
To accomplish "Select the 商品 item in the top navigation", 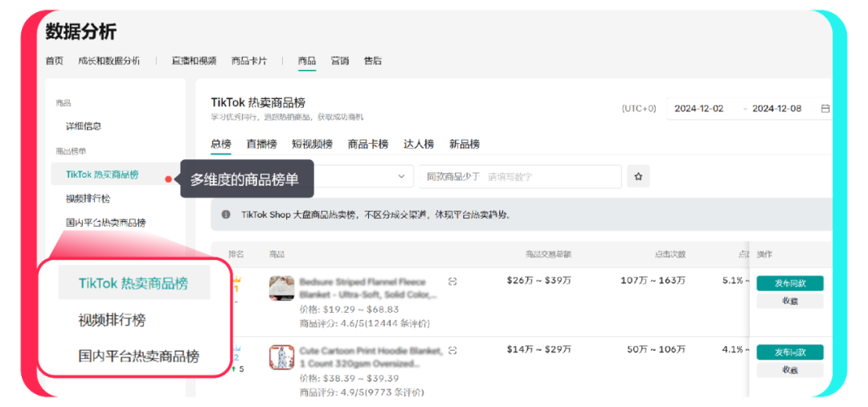I will click(307, 61).
